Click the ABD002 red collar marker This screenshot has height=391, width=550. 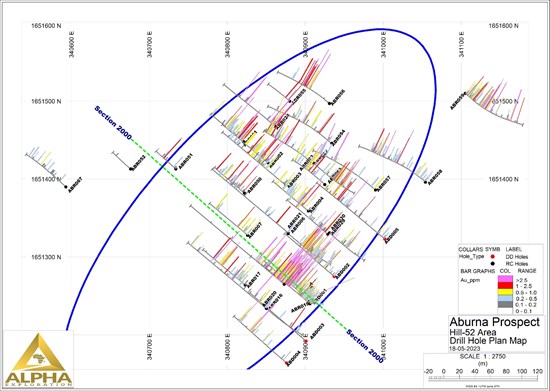click(x=334, y=277)
